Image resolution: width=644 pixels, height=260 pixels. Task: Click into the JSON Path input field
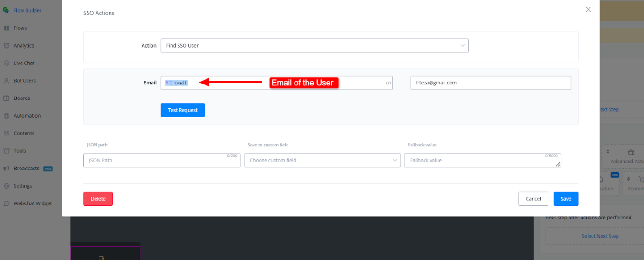(x=162, y=160)
